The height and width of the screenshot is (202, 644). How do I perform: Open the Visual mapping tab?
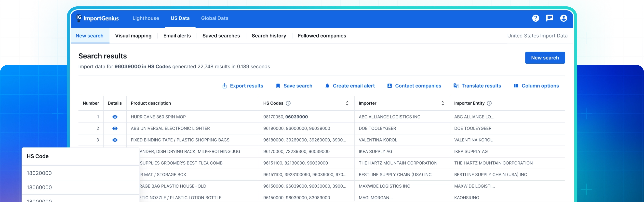click(133, 36)
